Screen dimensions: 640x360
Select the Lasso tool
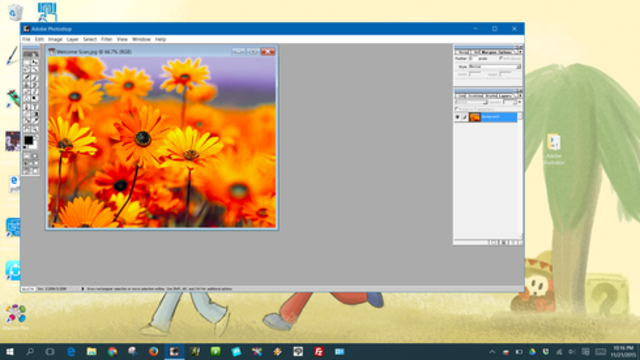tap(27, 69)
